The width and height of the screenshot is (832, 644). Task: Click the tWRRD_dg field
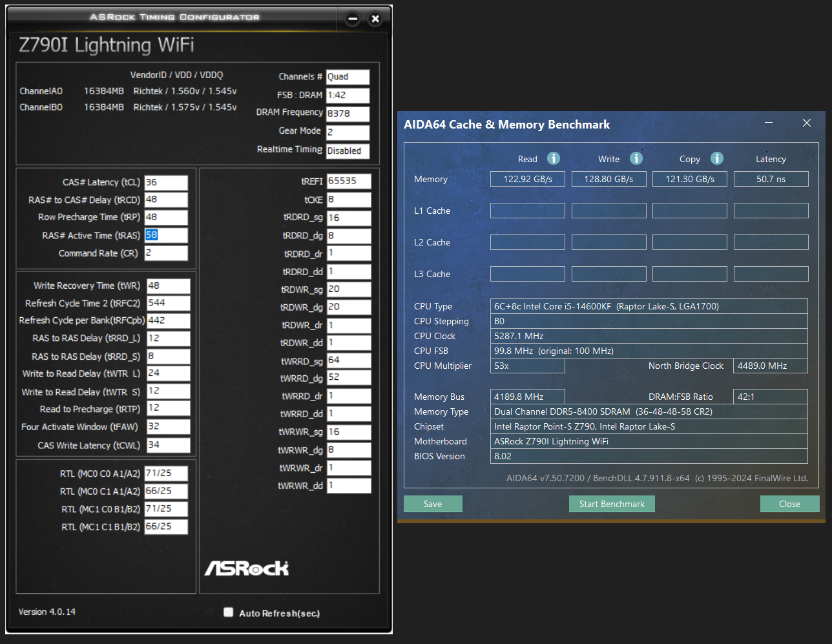(x=349, y=378)
